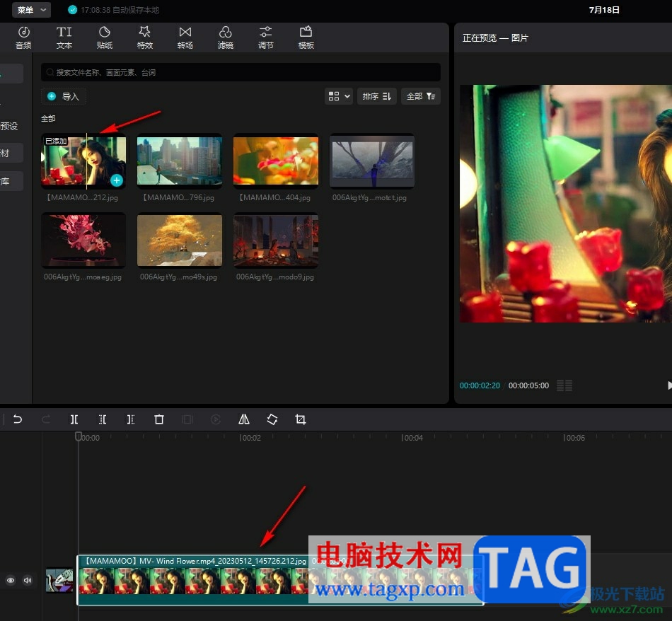Click the 已添加 badge on first thumbnail

pyautogui.click(x=56, y=141)
